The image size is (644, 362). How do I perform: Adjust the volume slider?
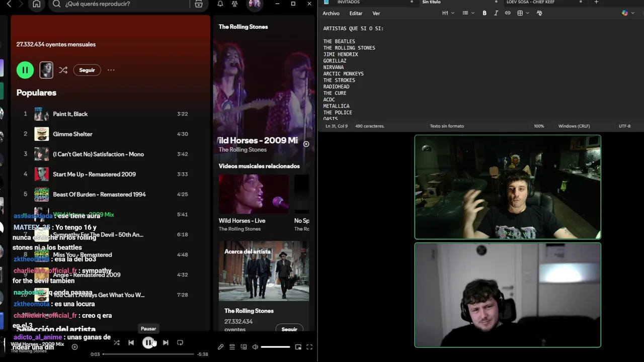pyautogui.click(x=275, y=347)
